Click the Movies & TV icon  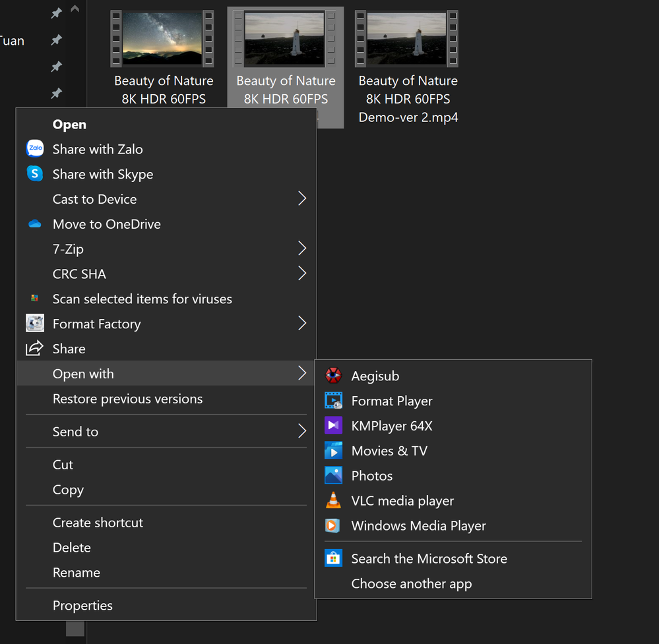pos(333,452)
